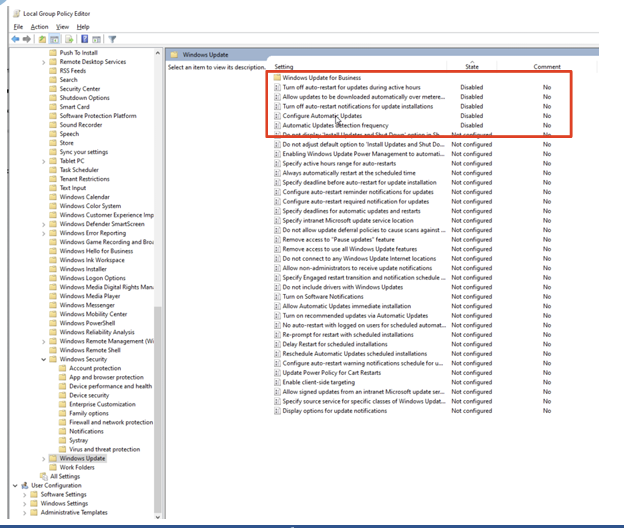Screen dimensions: 624x528
Task: Select 'Always automatically restart at the scheduled time'
Action: pyautogui.click(x=349, y=173)
